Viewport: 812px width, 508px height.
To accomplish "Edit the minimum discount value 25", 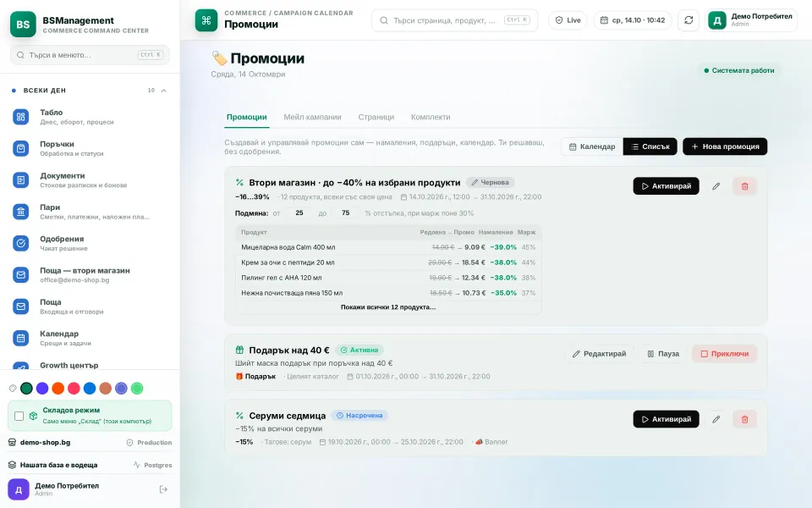I will (299, 213).
